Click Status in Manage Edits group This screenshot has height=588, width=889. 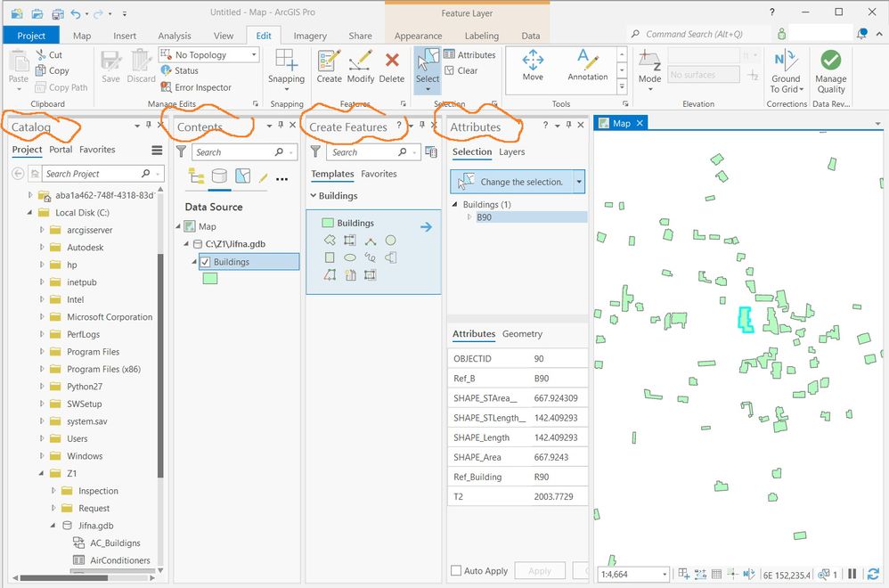coord(180,70)
